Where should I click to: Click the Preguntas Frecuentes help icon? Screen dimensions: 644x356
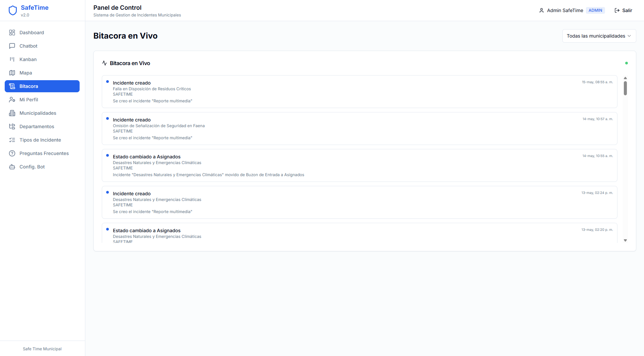(x=12, y=153)
